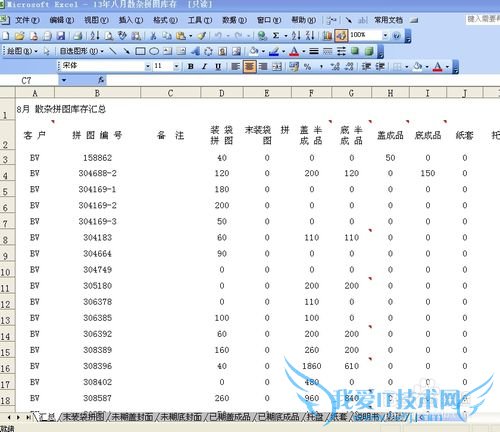This screenshot has height=432, width=500.
Task: Open the 视图 View menu
Action: [x=96, y=20]
